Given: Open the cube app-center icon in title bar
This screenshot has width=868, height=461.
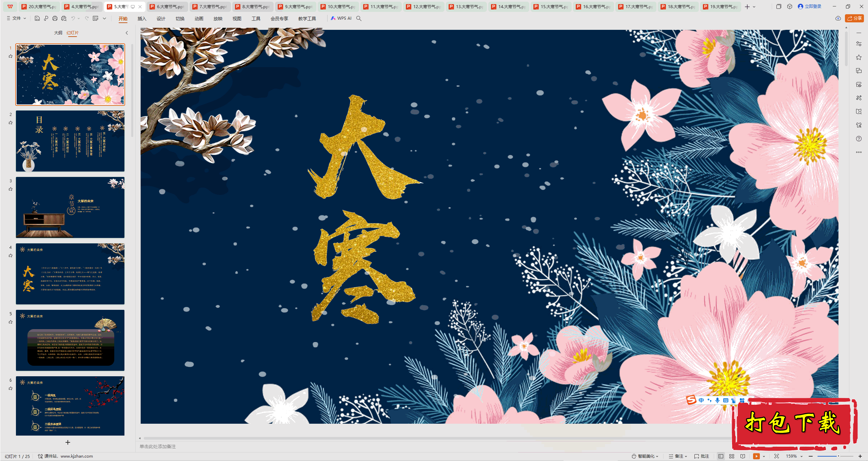Looking at the screenshot, I should (790, 6).
